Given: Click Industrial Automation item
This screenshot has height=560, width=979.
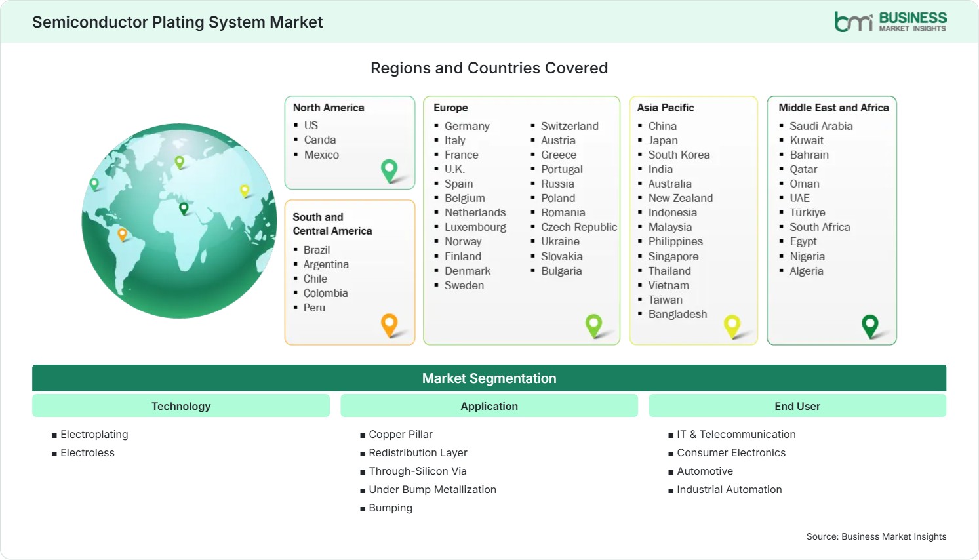Looking at the screenshot, I should (729, 489).
